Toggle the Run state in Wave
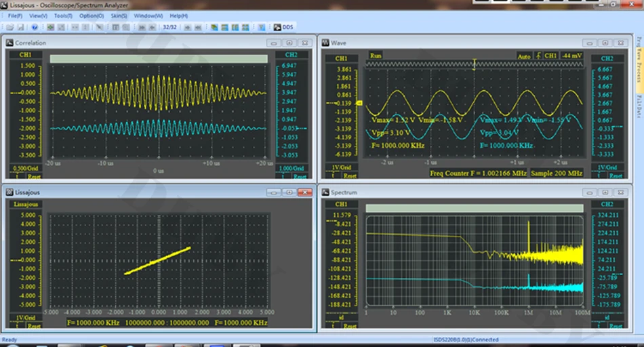This screenshot has width=644, height=347. (376, 55)
